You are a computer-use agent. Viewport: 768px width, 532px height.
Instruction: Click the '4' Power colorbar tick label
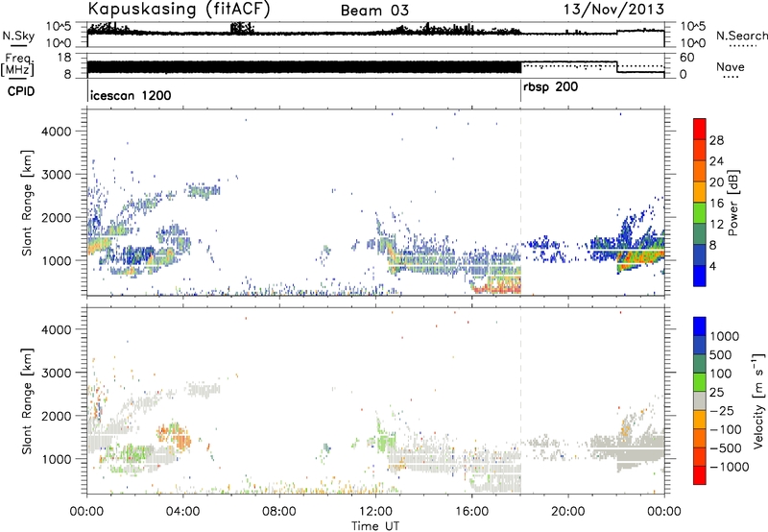click(x=713, y=266)
